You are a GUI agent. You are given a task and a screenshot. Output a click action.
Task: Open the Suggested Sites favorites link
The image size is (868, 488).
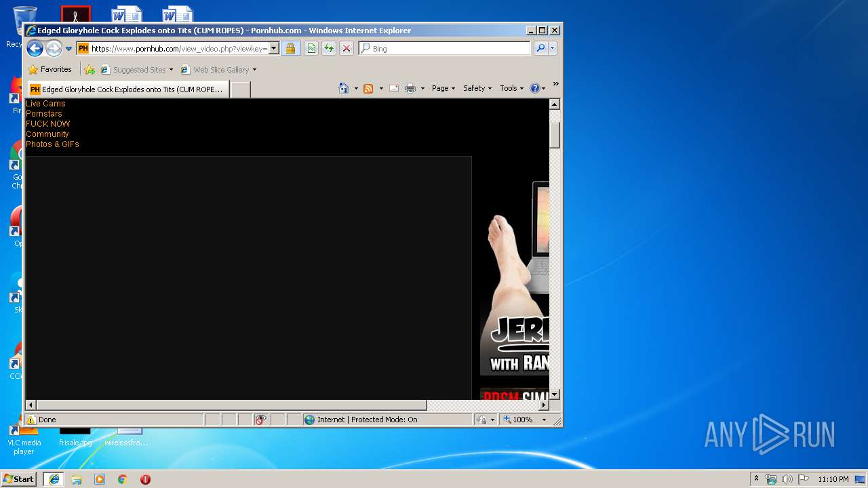tap(138, 70)
